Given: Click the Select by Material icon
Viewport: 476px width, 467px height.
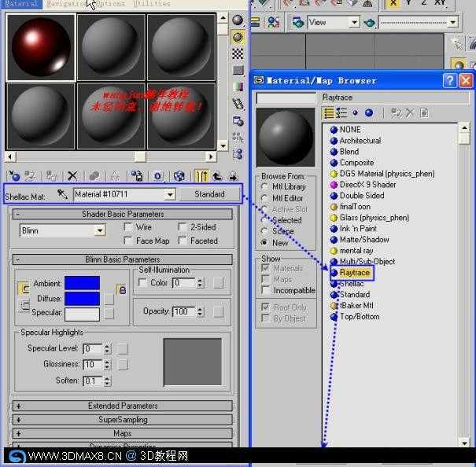Looking at the screenshot, I should coord(238,138).
